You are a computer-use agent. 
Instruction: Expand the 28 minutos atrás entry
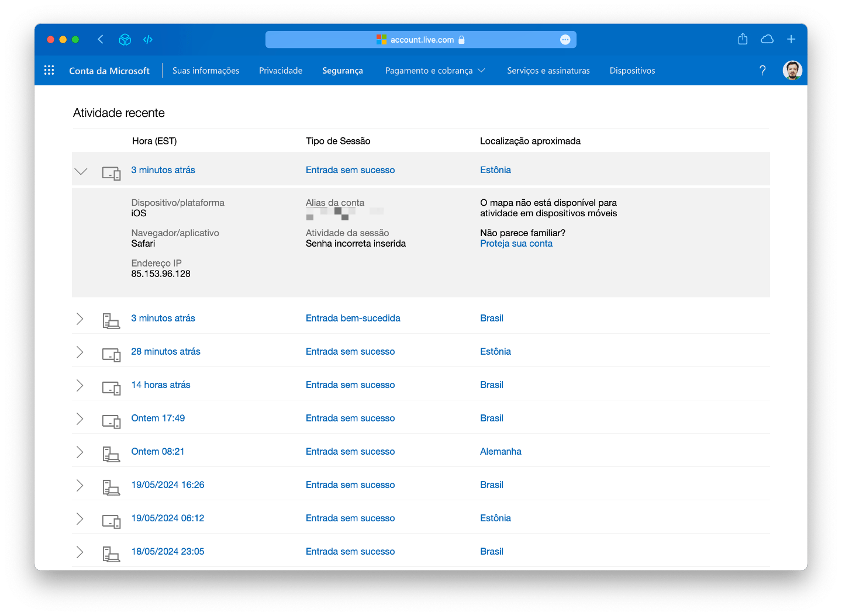pos(80,352)
